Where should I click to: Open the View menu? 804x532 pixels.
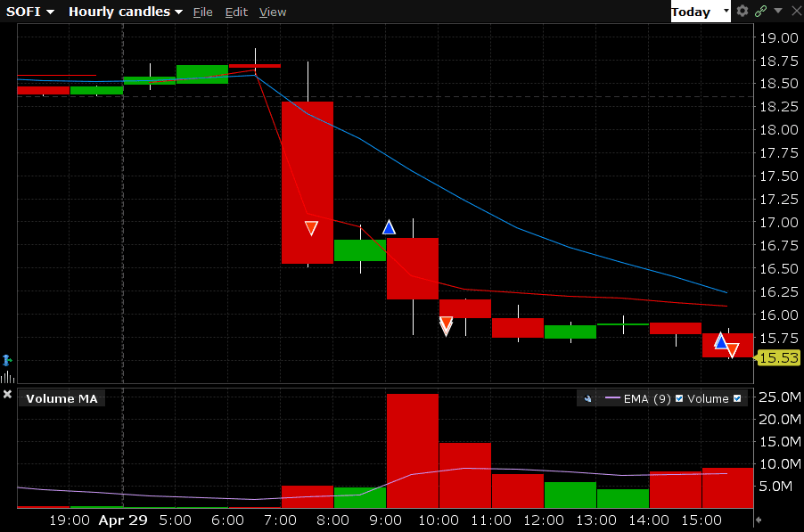pyautogui.click(x=272, y=12)
